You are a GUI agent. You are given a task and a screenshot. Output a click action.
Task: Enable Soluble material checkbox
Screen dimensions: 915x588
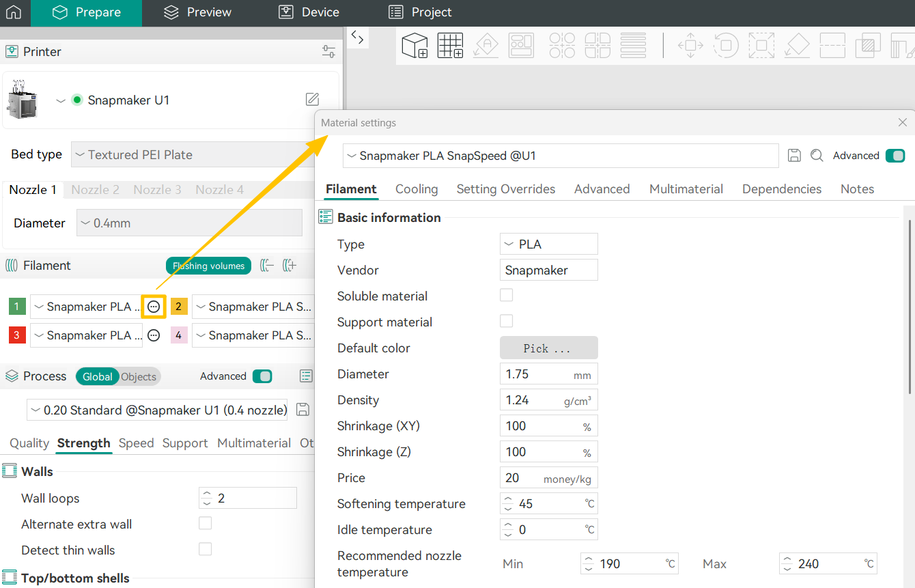coord(506,295)
